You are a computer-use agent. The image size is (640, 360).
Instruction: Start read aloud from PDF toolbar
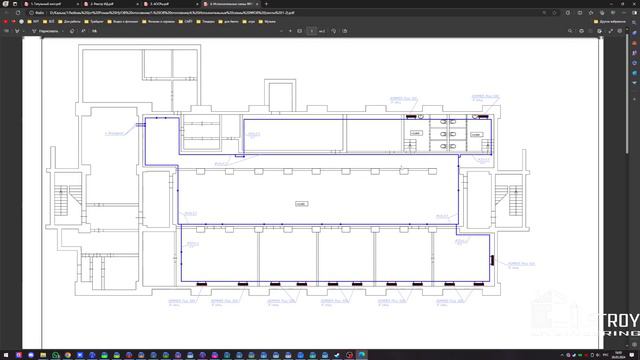point(83,31)
